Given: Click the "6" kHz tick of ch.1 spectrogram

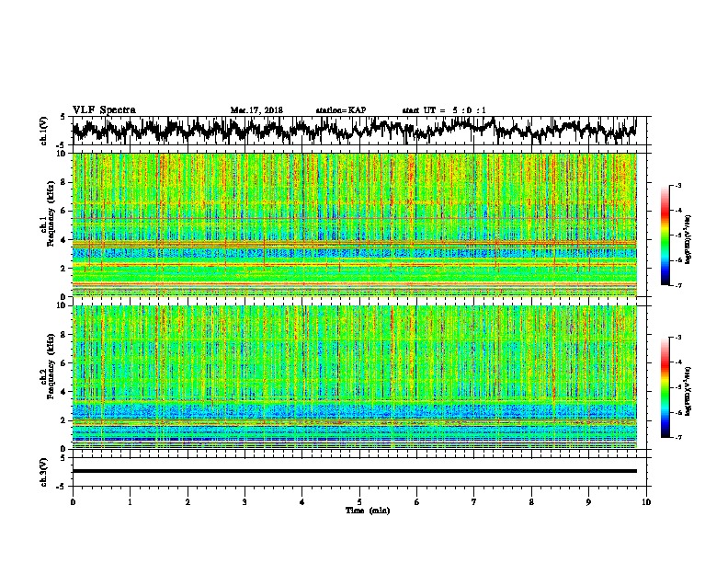Looking at the screenshot, I should click(x=65, y=211).
